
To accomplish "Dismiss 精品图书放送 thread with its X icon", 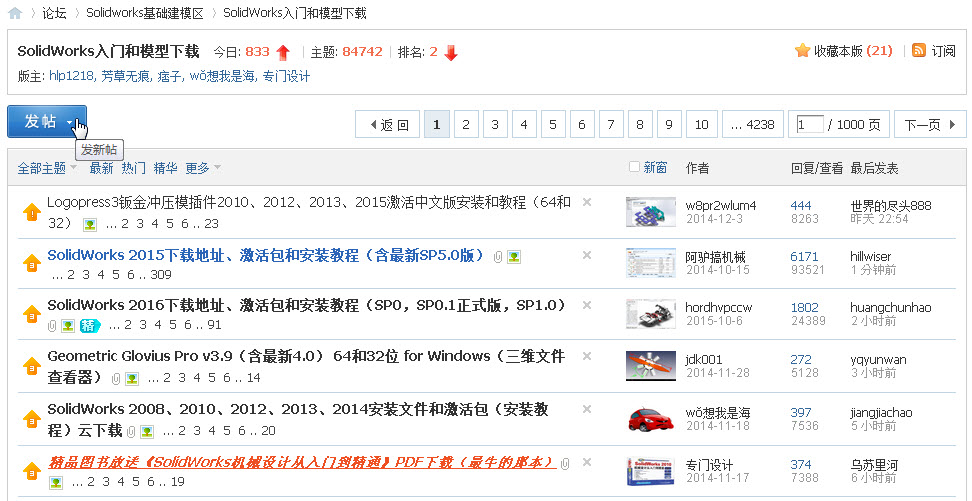I will click(587, 462).
